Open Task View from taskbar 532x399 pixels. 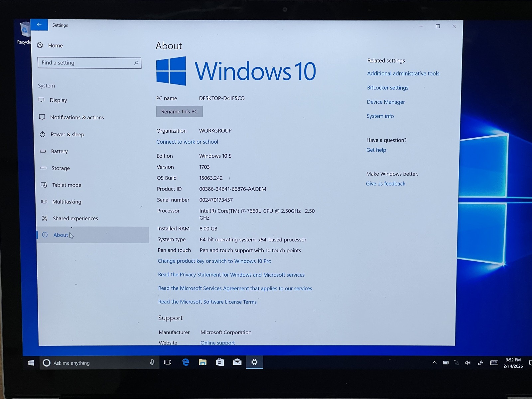tap(168, 362)
